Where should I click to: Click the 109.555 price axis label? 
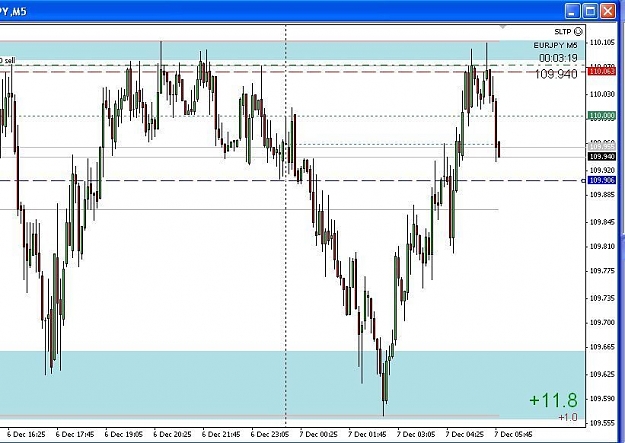point(602,423)
